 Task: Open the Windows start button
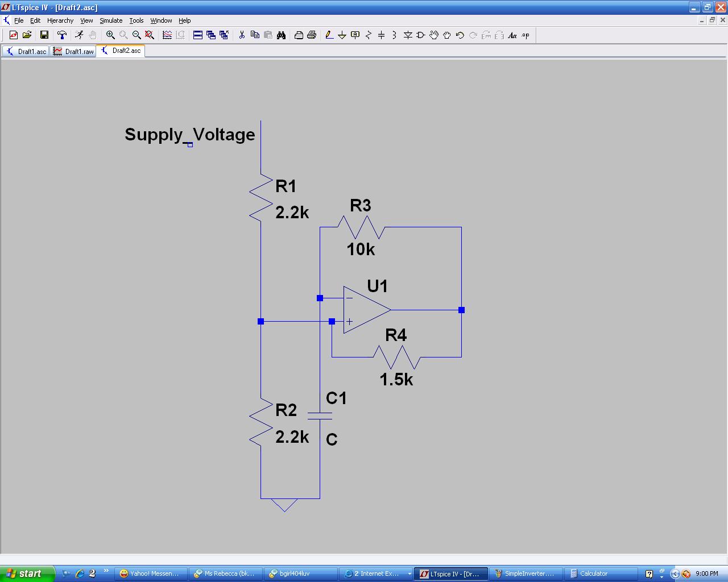(x=27, y=573)
